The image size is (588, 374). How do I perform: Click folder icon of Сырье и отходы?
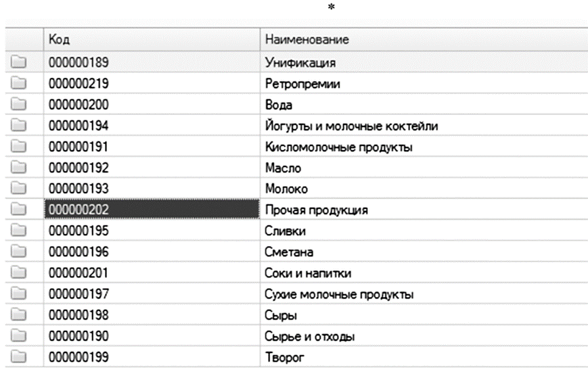pos(18,335)
